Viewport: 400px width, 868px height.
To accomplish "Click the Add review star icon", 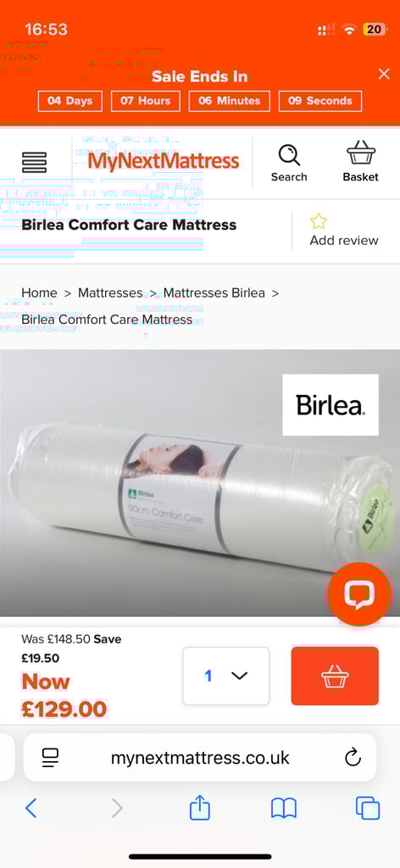I will tap(318, 221).
